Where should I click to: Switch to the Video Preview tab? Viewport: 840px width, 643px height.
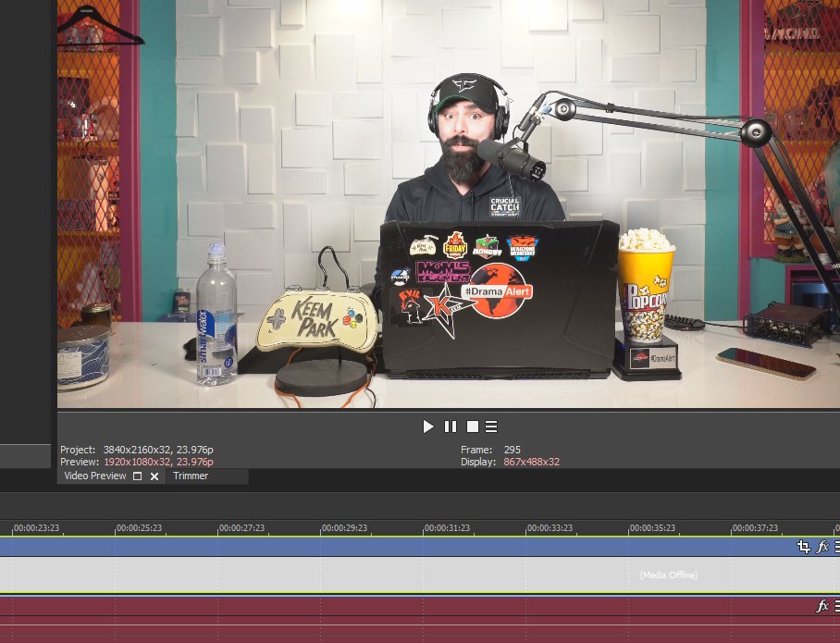93,476
